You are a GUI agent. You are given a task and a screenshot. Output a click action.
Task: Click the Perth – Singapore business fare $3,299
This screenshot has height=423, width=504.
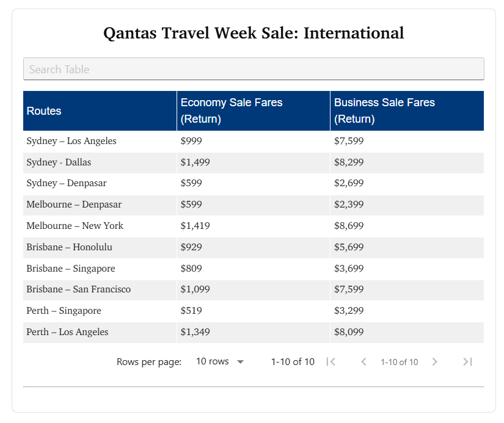349,311
